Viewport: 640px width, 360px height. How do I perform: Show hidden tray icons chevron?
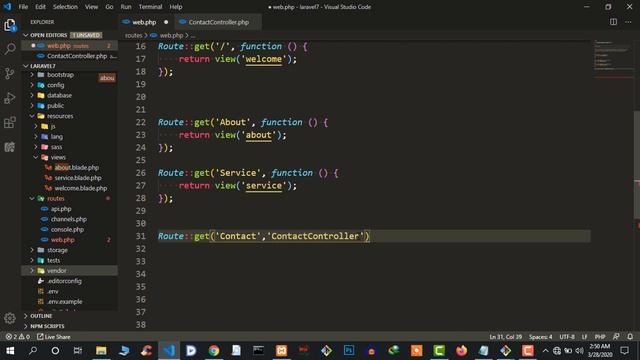pos(545,351)
